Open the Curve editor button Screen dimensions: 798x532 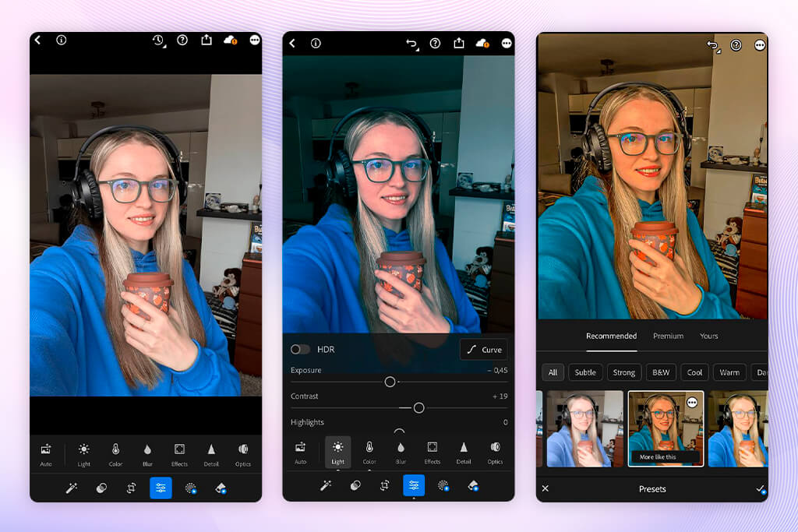coord(484,350)
